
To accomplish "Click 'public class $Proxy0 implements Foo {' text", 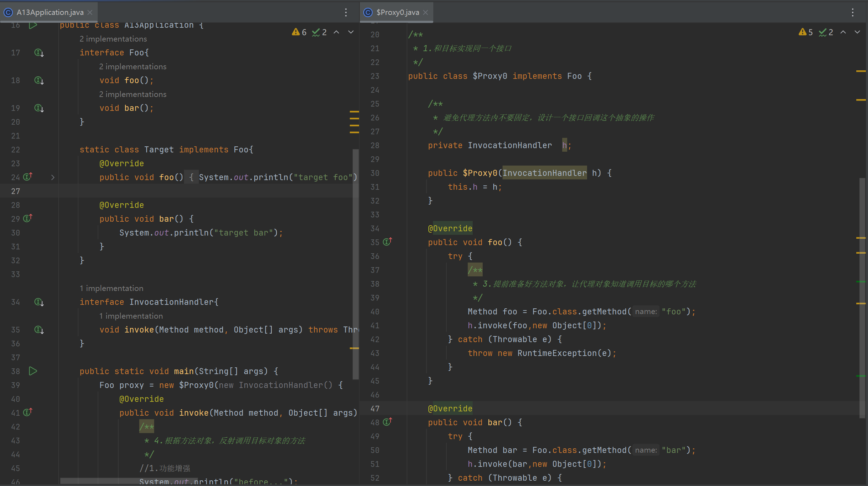I will [x=500, y=76].
